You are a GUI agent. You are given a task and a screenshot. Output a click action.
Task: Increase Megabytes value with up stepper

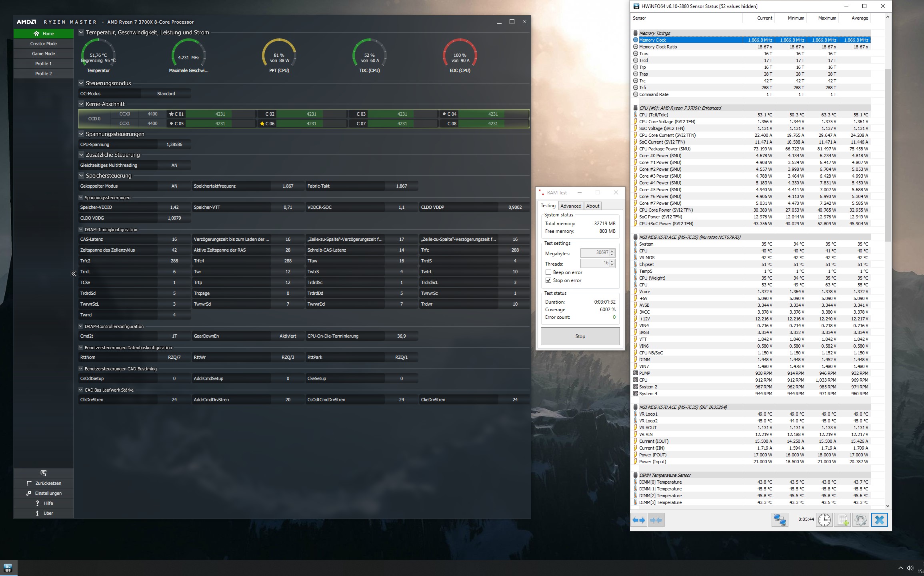[x=612, y=251]
